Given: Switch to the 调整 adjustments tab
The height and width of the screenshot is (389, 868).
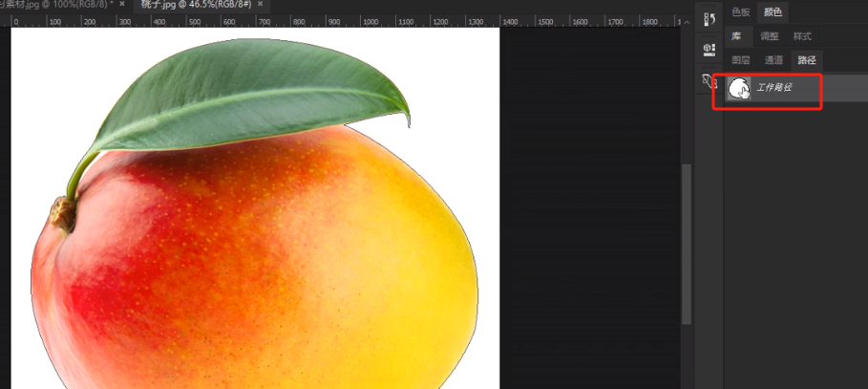Looking at the screenshot, I should 769,36.
